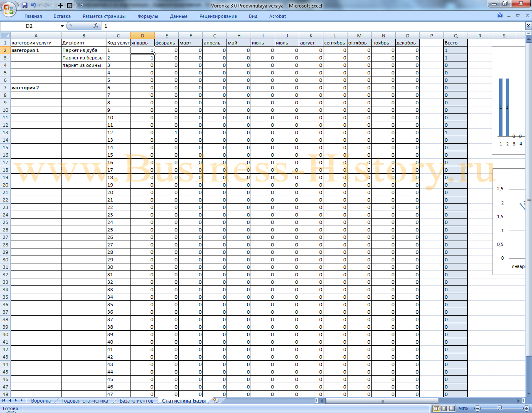Click the thick outside border icon in quick access toolbar

[x=69, y=5]
